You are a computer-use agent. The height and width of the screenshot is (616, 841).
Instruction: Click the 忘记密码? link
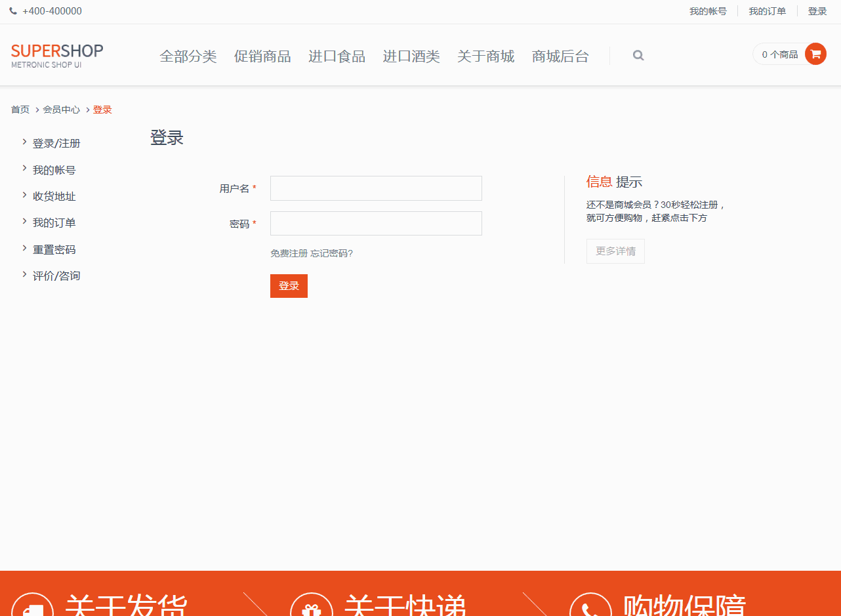pyautogui.click(x=331, y=253)
